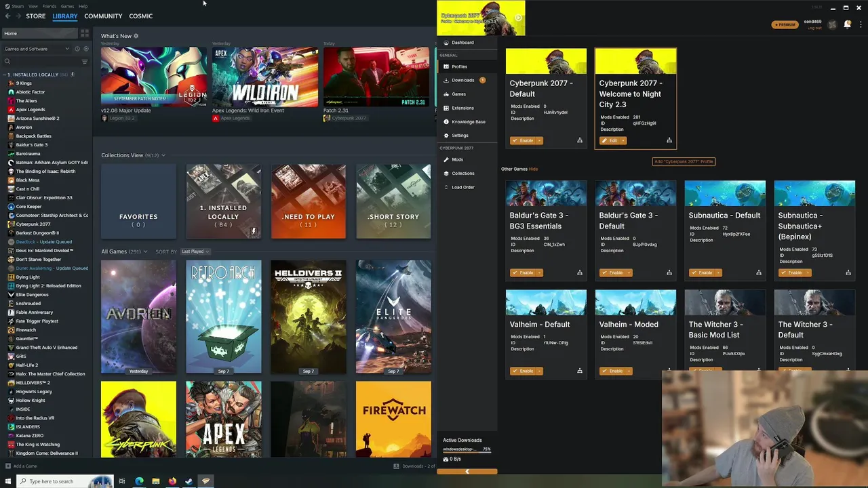Image resolution: width=868 pixels, height=488 pixels.
Task: Click the recent activity clock filter in Steam
Action: coord(77,49)
